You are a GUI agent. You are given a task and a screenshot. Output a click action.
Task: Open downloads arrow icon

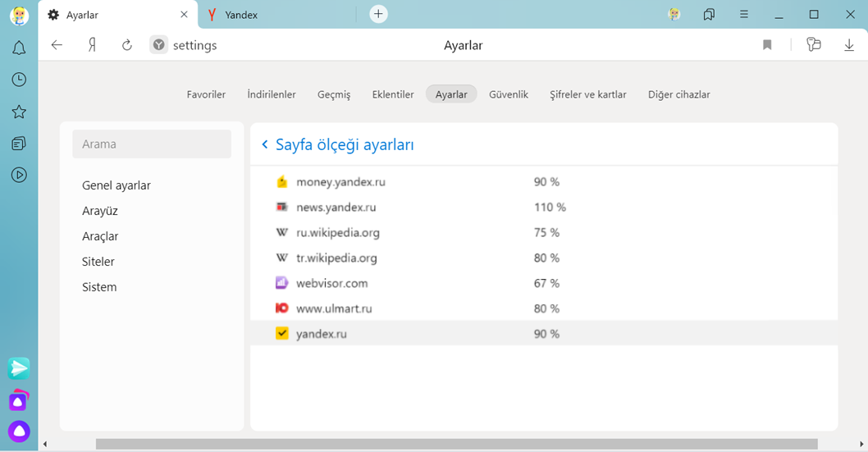[848, 45]
